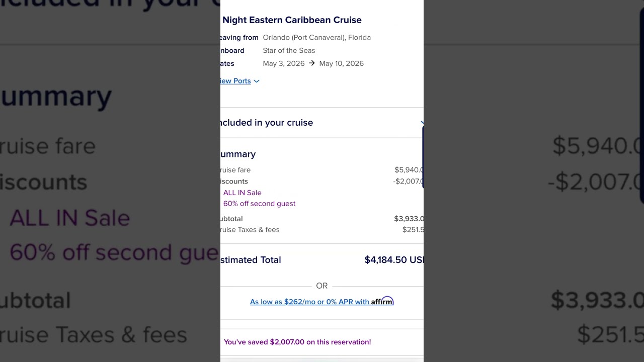The width and height of the screenshot is (644, 362).
Task: Click the -$2,007 discounts amount
Action: (408, 182)
